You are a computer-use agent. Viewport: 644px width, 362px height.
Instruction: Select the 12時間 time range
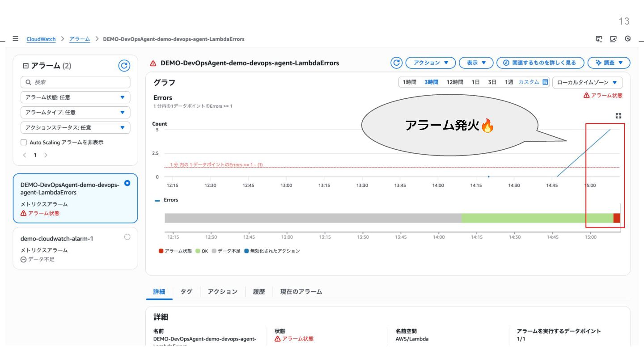455,82
